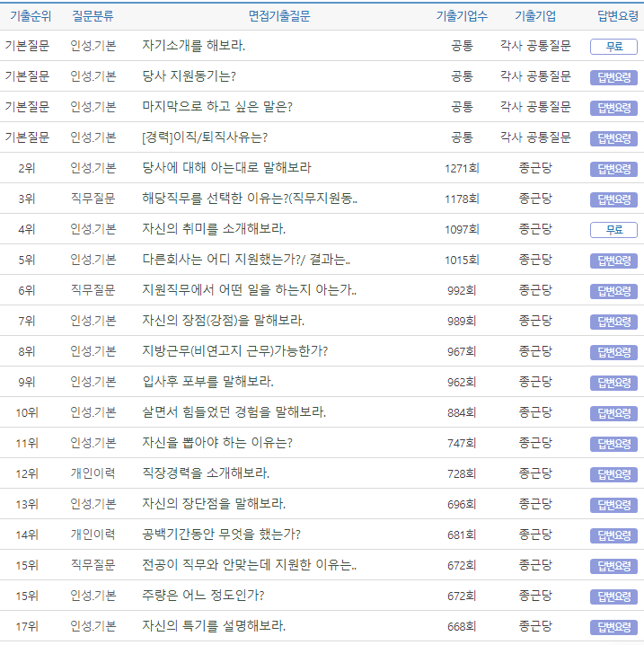Click 종근당 in the 11위 row
Viewport: 644px width, 645px height.
pos(535,443)
